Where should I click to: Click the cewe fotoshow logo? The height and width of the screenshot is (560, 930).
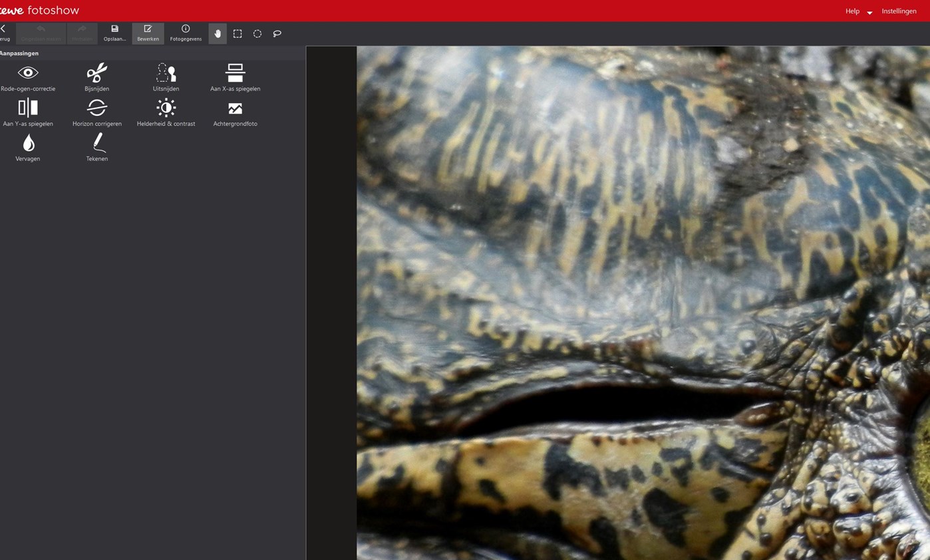coord(39,11)
